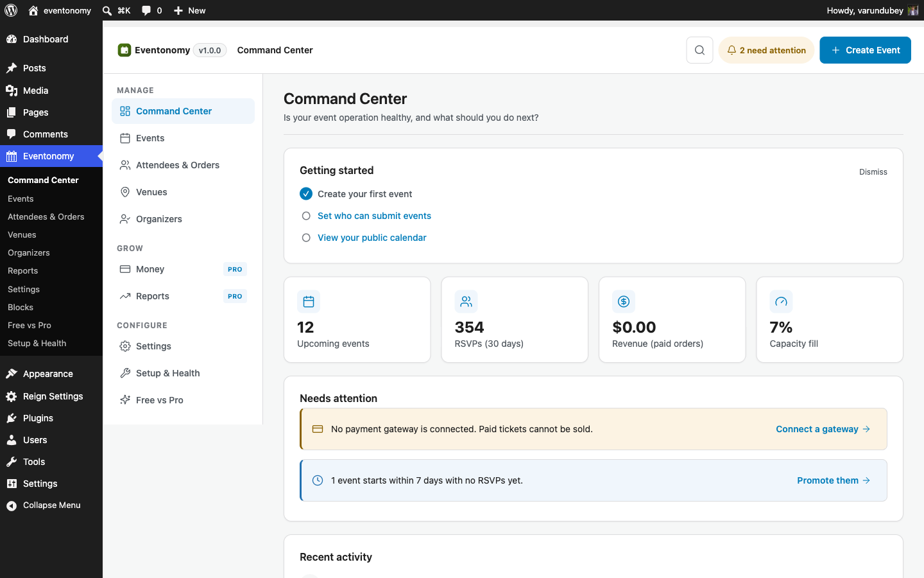Image resolution: width=924 pixels, height=578 pixels.
Task: Open the Plugins menu
Action: (x=51, y=418)
